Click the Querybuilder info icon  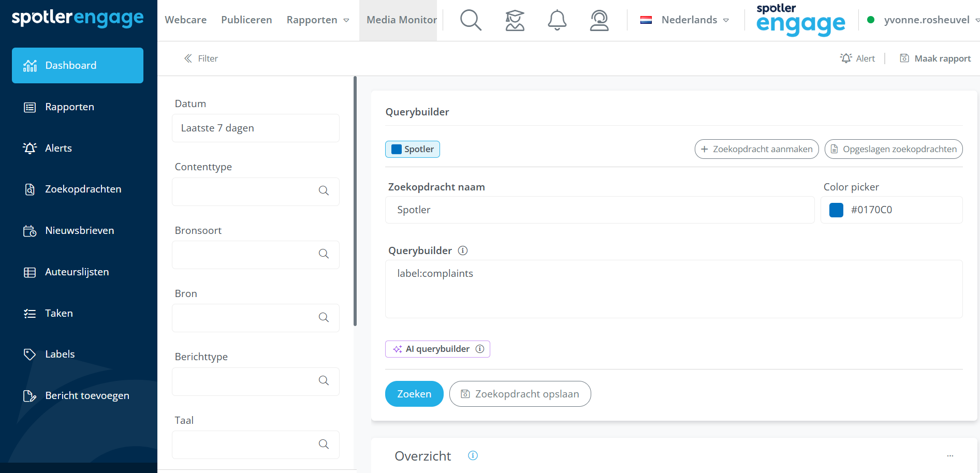tap(463, 250)
